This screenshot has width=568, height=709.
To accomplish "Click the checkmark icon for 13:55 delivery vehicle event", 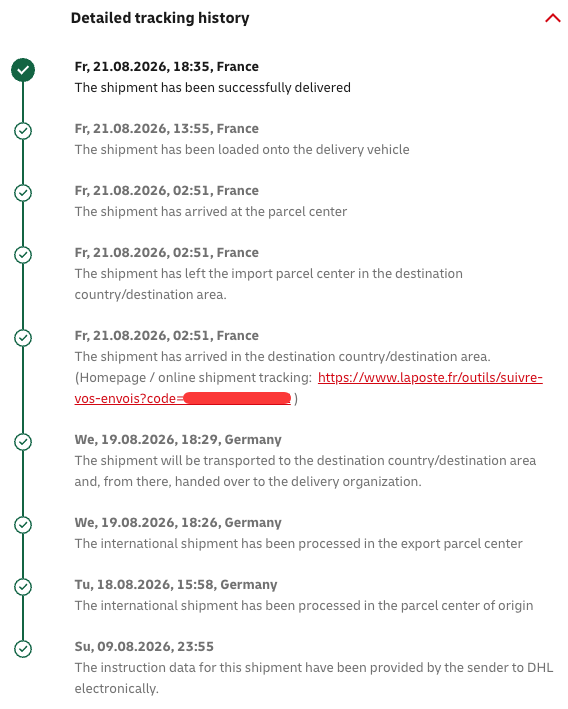I will 23,131.
